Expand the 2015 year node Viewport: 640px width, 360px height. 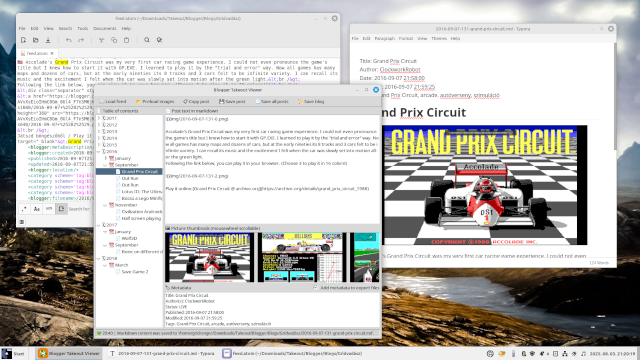tap(99, 145)
